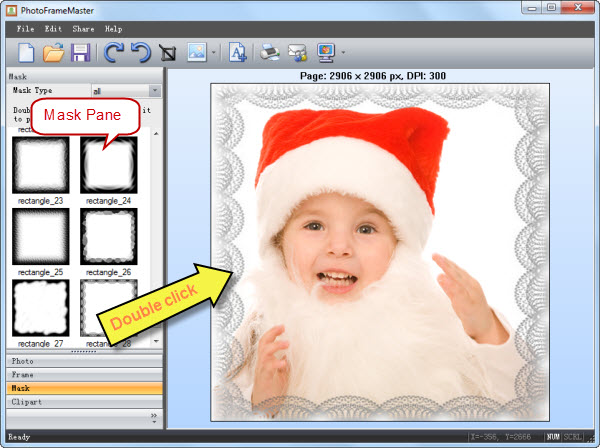Click the insert picture toolbar icon

(x=196, y=52)
